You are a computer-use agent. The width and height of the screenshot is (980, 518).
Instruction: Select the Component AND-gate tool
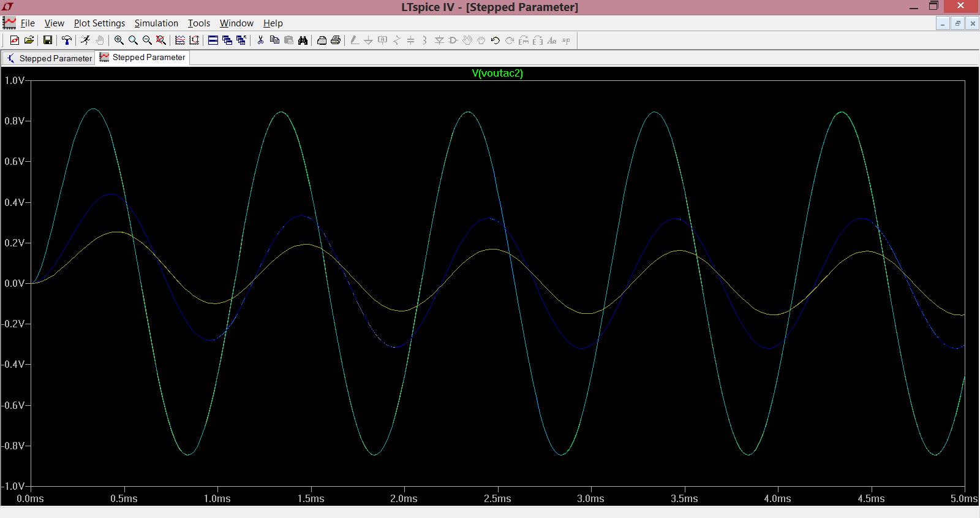453,40
